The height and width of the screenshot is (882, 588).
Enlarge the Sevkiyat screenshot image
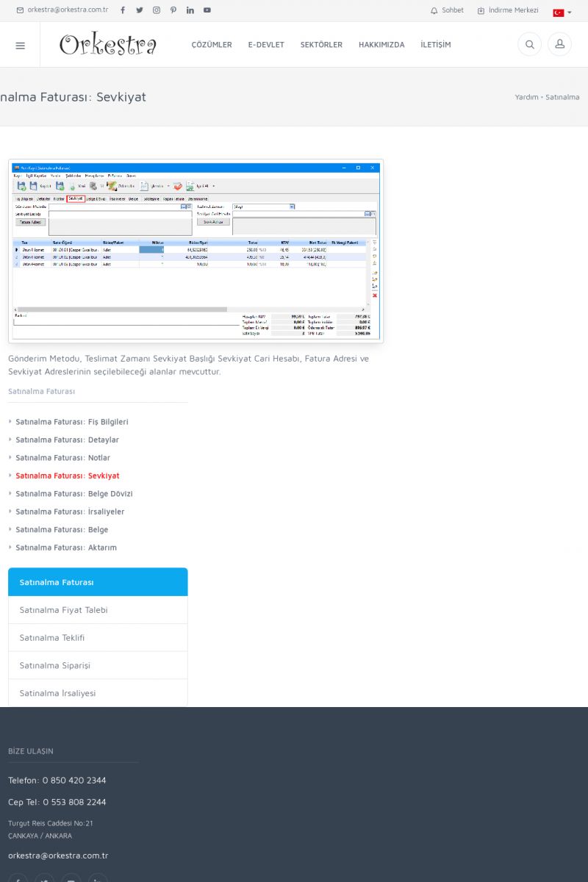pos(196,251)
